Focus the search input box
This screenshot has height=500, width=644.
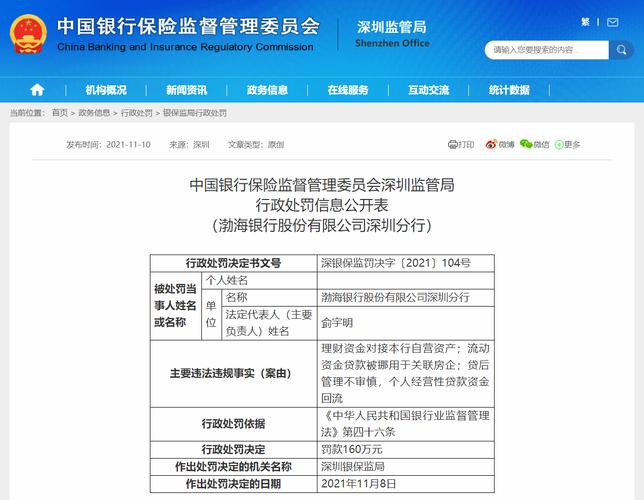[x=546, y=50]
